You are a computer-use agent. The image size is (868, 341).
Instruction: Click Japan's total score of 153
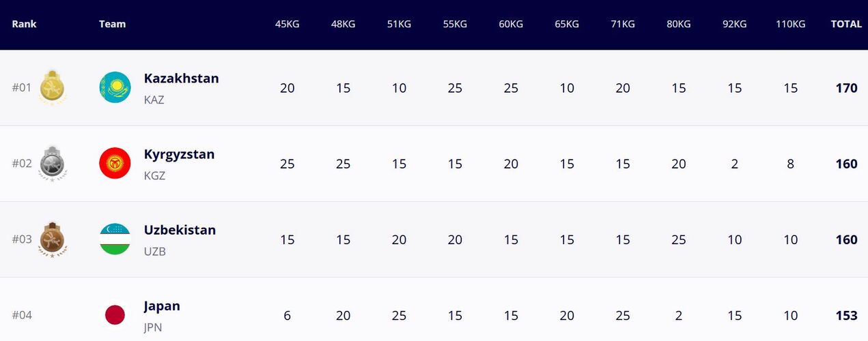846,315
